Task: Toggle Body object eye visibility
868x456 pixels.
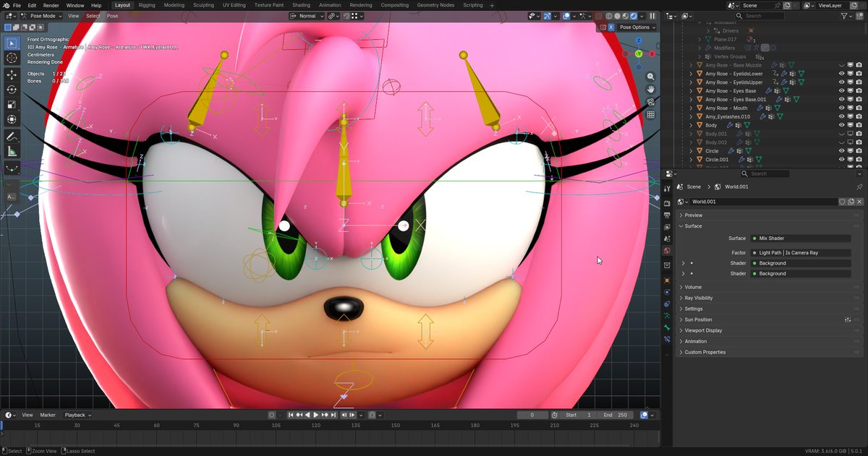Action: tap(841, 125)
